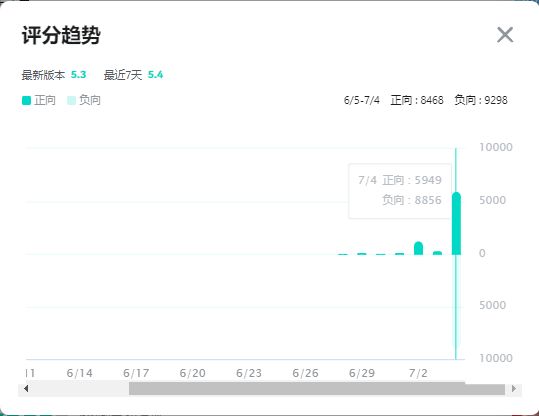Click the teal 正向 legend swatch
539x416 pixels.
click(x=26, y=100)
